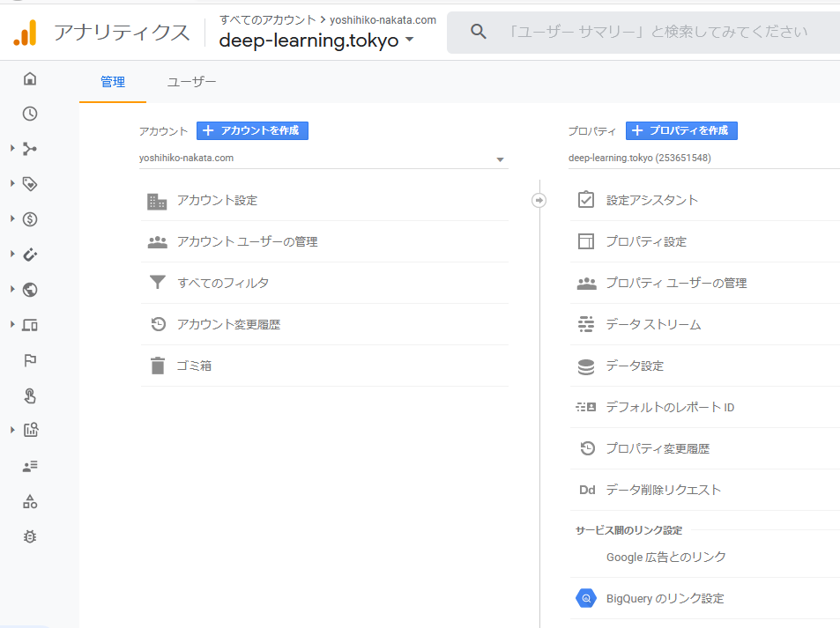Click the プロパティを作成 button
The height and width of the screenshot is (628, 840).
pyautogui.click(x=681, y=130)
